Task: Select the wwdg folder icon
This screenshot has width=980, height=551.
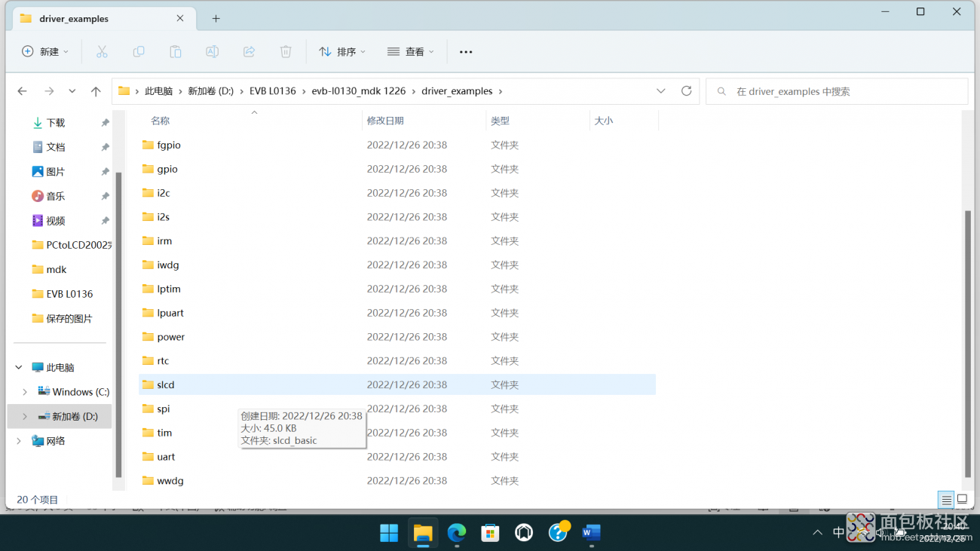Action: click(x=148, y=481)
